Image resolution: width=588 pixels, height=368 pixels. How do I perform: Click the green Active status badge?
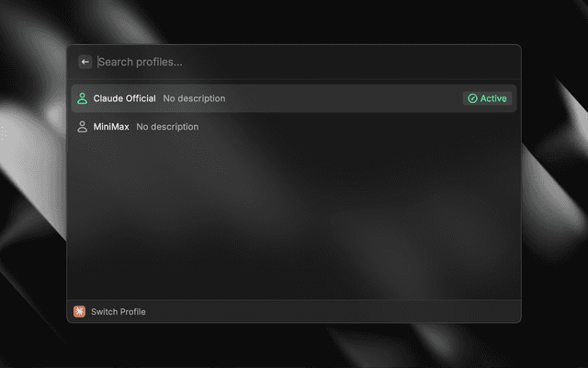pos(487,98)
